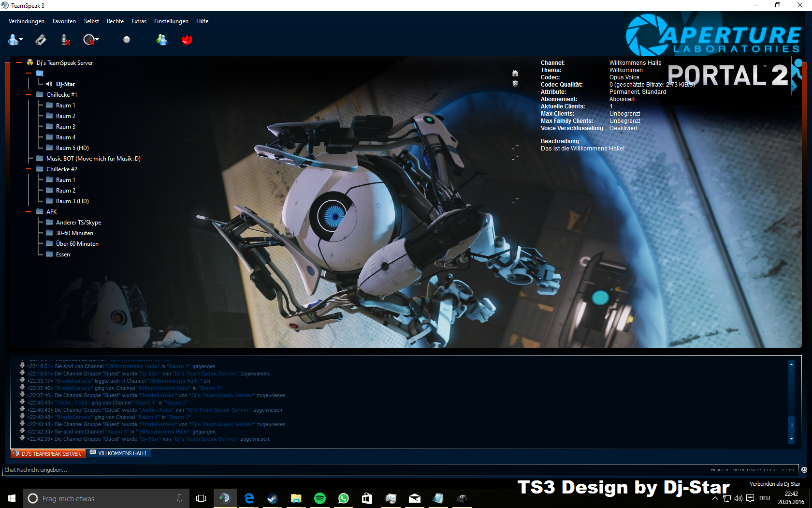The image size is (812, 508).
Task: Click the speaker icon beside Dj-Star
Action: pos(49,84)
